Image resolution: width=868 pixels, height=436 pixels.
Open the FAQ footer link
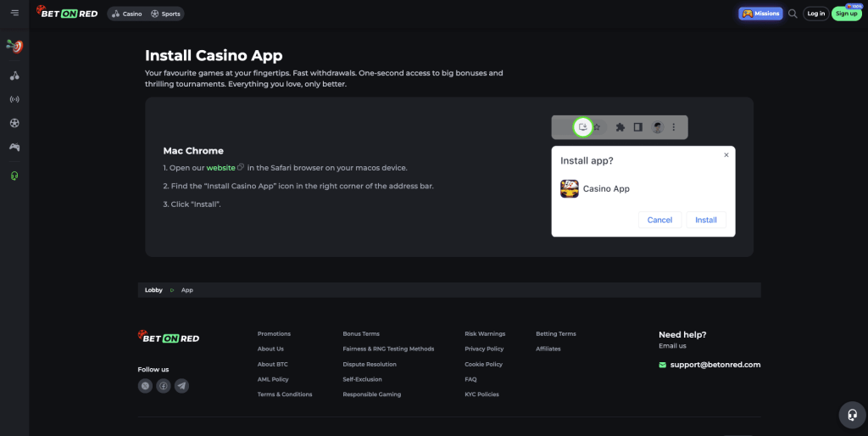(470, 379)
